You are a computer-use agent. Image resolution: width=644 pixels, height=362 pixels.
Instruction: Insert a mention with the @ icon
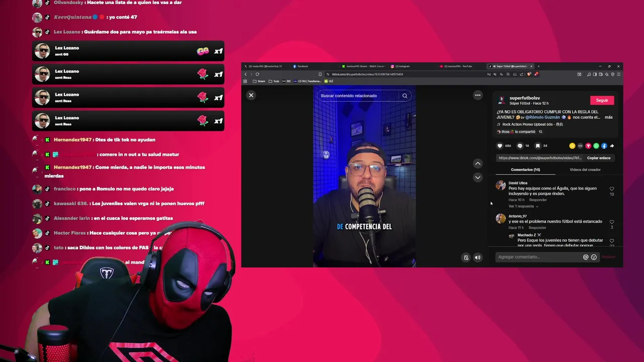586,257
